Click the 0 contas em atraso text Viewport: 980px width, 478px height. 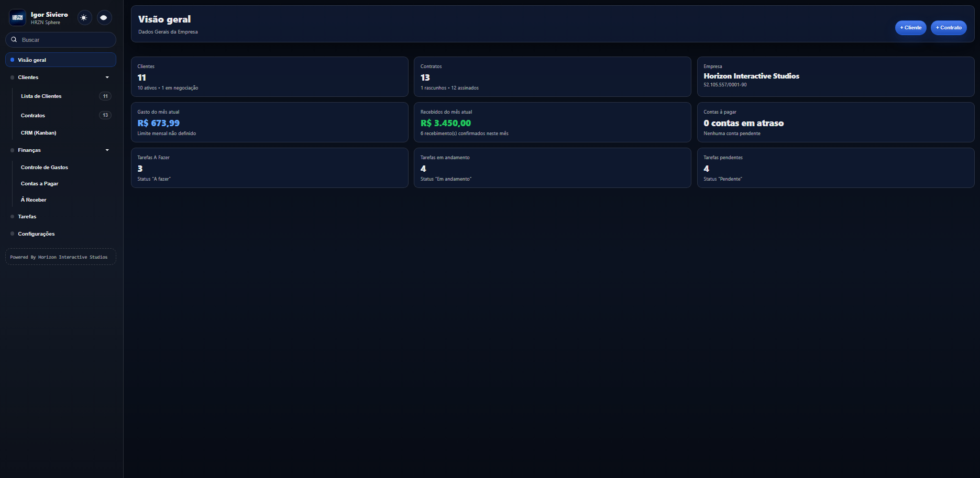tap(744, 123)
